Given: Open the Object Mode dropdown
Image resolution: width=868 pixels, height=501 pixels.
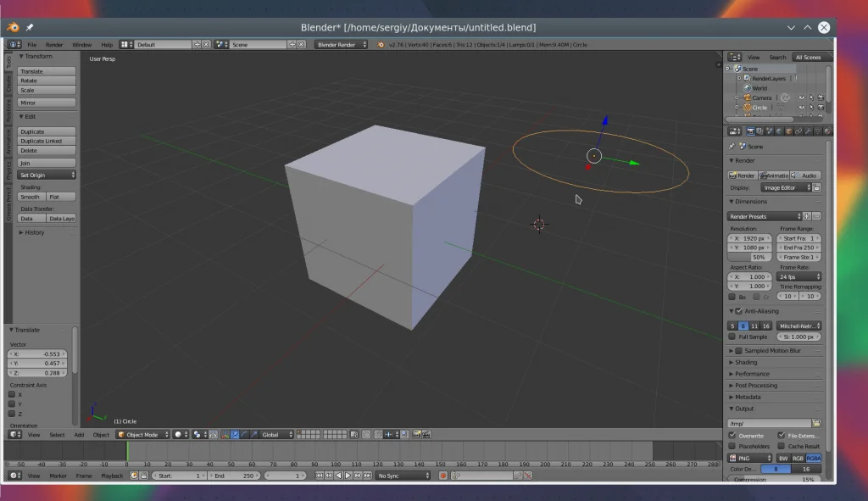Looking at the screenshot, I should tap(142, 435).
